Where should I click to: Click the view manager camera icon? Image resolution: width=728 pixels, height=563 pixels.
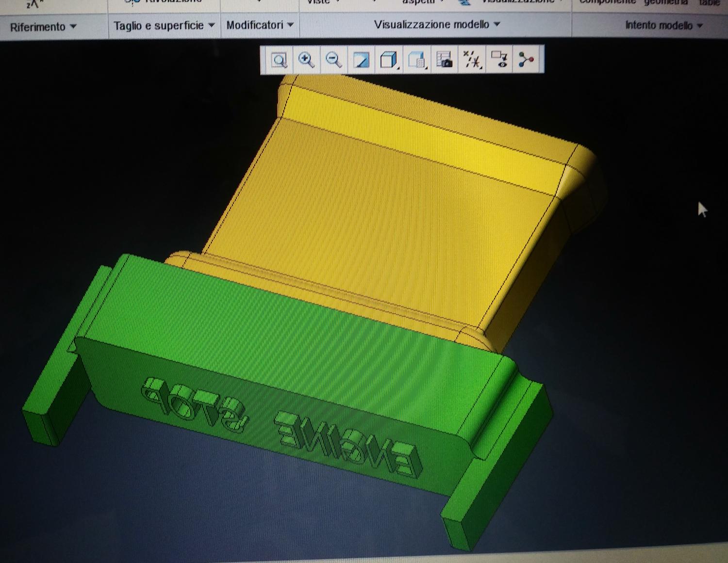(444, 60)
